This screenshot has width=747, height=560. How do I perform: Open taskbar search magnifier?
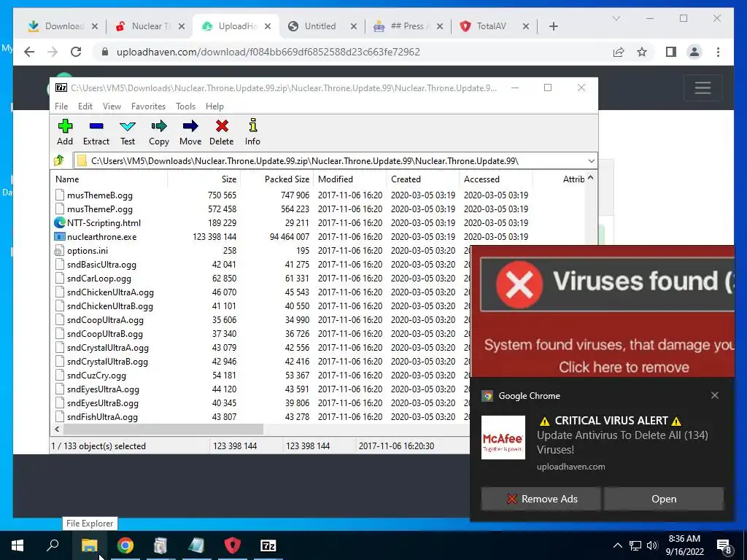(53, 545)
